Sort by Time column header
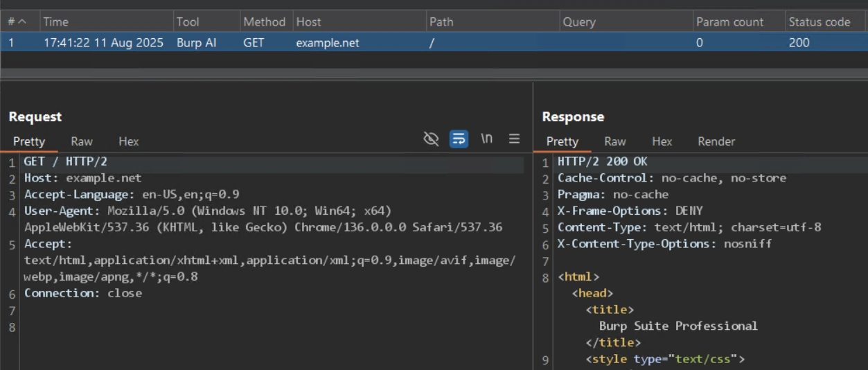 [x=106, y=21]
